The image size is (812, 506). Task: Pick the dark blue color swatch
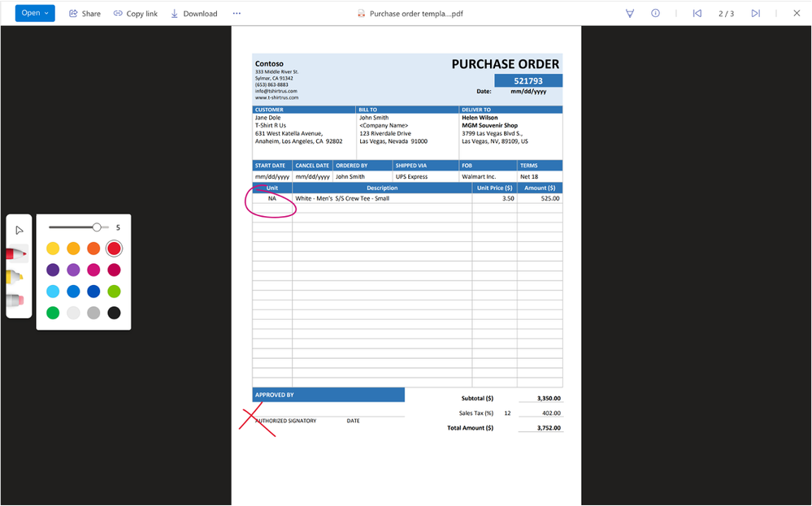93,292
